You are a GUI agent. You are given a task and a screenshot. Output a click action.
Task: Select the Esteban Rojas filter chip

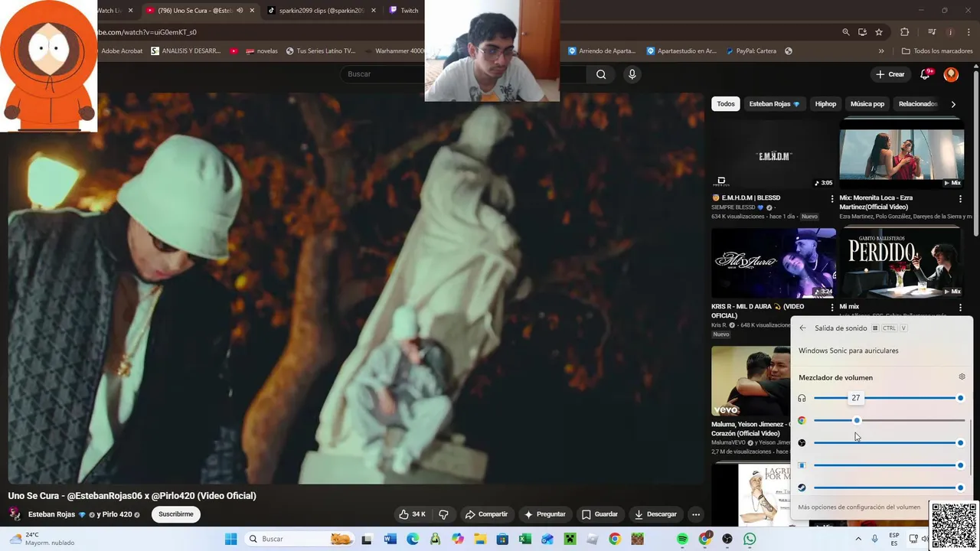[x=774, y=104]
